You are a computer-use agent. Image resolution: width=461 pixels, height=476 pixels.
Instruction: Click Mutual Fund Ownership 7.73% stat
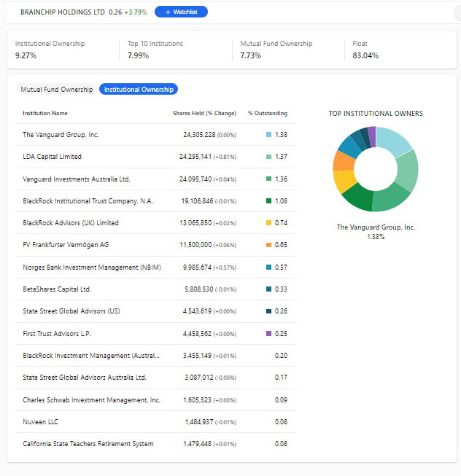276,50
